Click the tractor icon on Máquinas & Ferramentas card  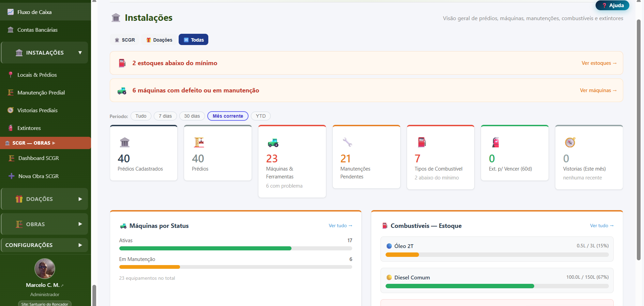(273, 142)
